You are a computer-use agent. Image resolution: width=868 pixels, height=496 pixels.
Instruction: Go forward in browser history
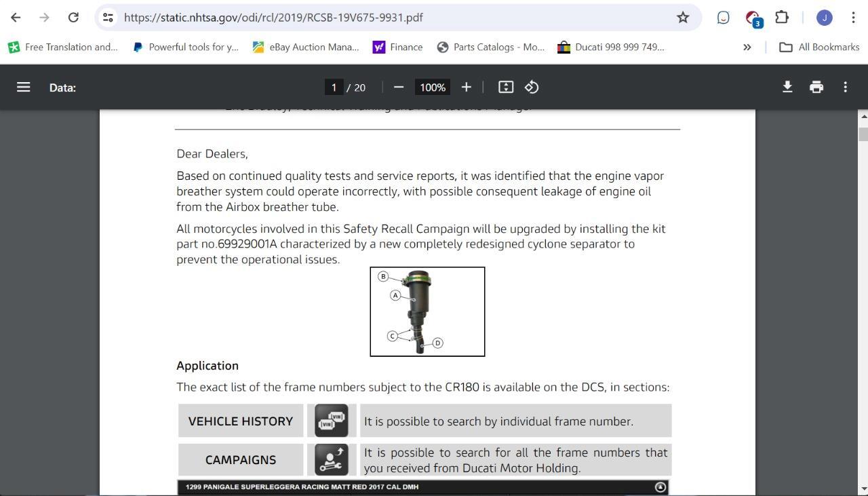coord(45,18)
